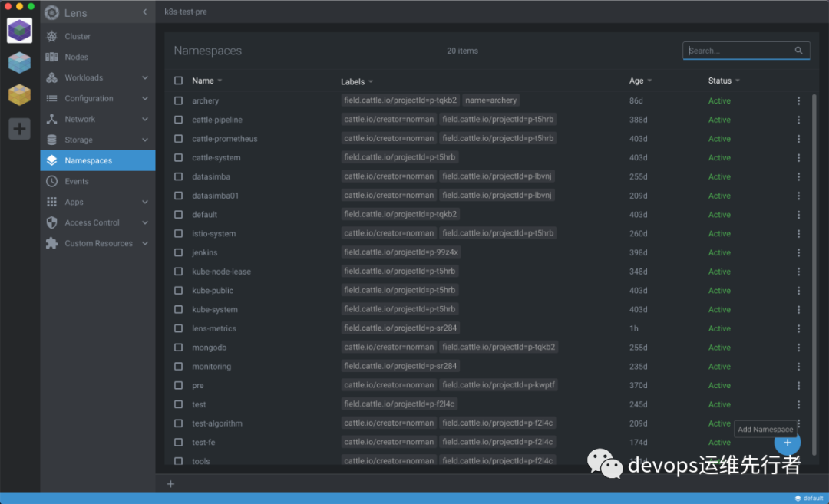Click the search magnifier icon
The height and width of the screenshot is (504, 829).
[798, 51]
